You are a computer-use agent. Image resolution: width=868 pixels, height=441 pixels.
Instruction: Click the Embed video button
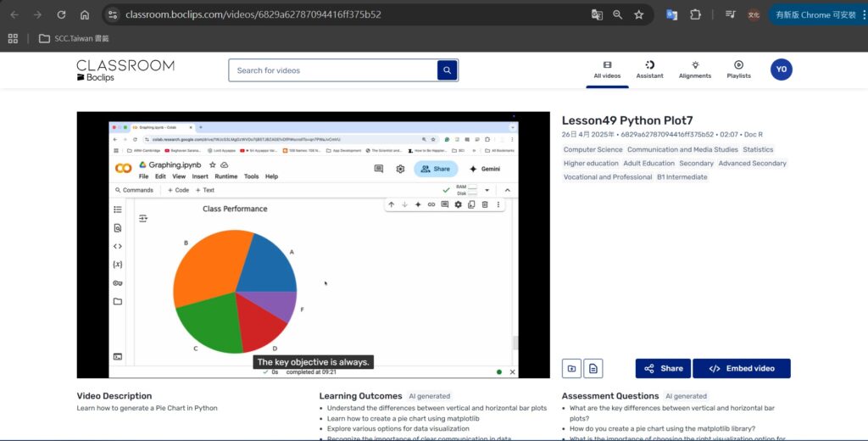pos(742,368)
